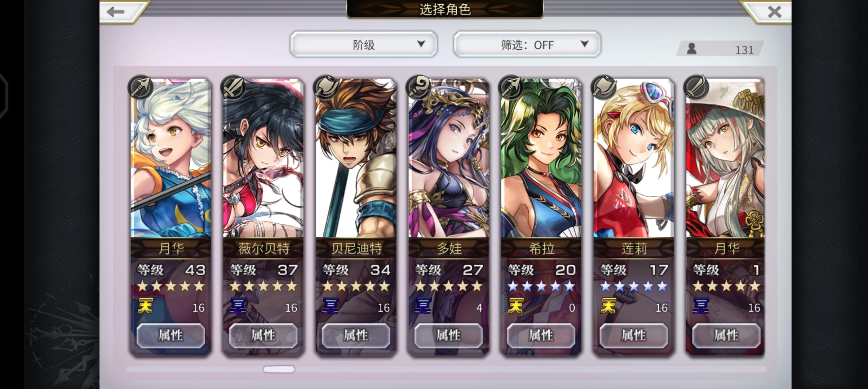The height and width of the screenshot is (389, 868).
Task: Close the 选择角色 screen with X
Action: (774, 12)
